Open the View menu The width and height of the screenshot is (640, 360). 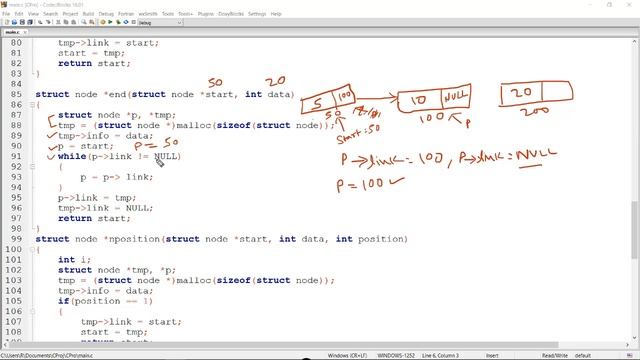click(33, 14)
